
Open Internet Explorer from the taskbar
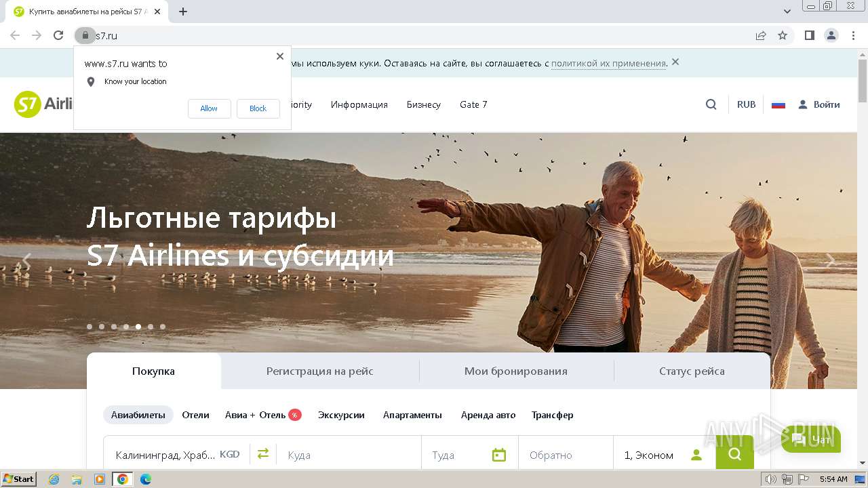[54, 479]
